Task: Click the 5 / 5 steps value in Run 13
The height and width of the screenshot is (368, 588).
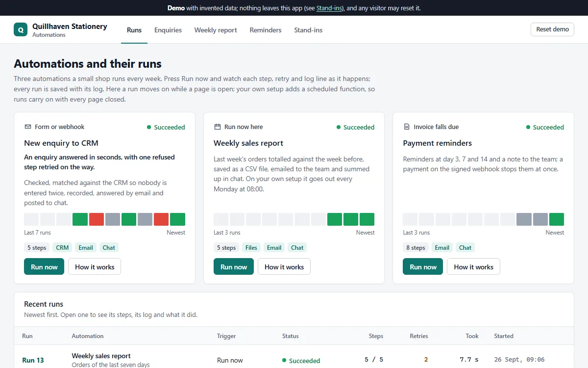Action: pyautogui.click(x=374, y=360)
